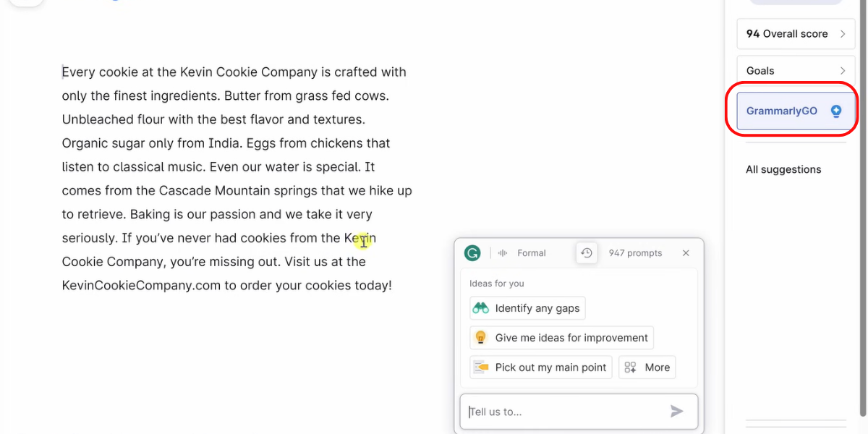Click the 947 prompts counter
Image resolution: width=868 pixels, height=434 pixels.
(635, 253)
